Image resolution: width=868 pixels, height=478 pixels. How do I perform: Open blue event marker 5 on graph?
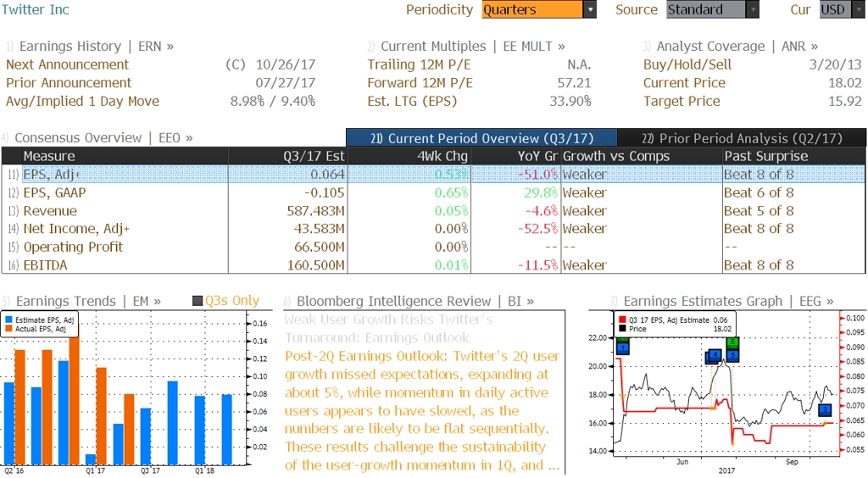732,355
